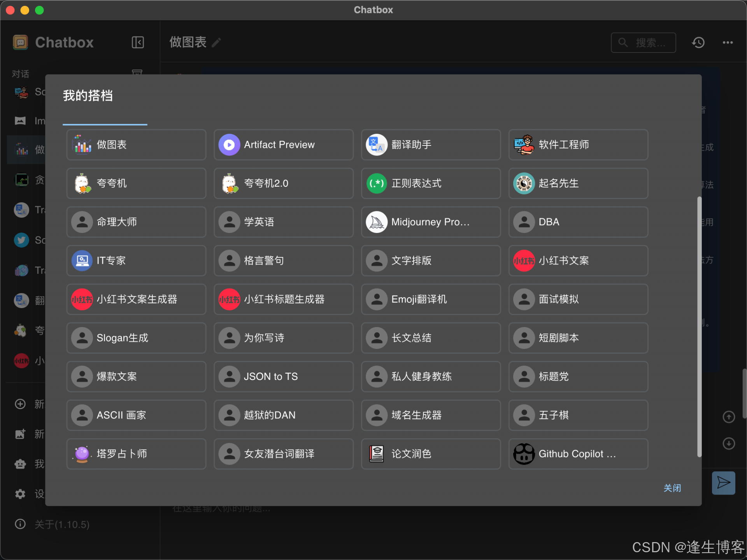
Task: Click 关于(1.10.5) about item
Action: [x=62, y=525]
